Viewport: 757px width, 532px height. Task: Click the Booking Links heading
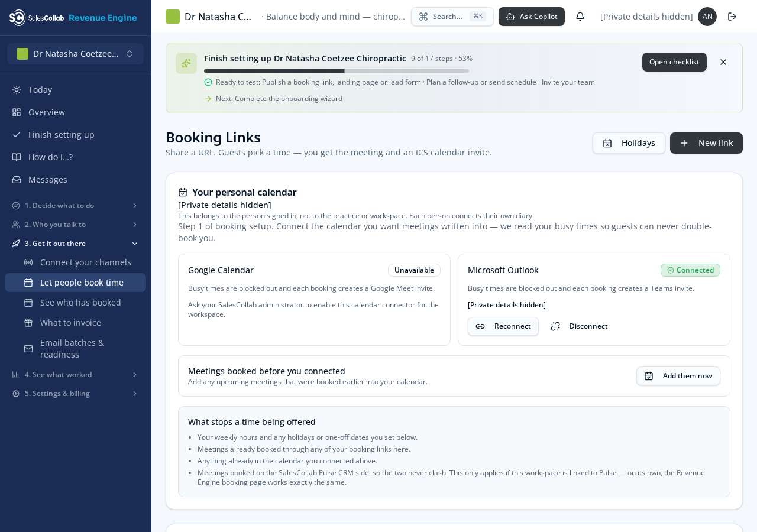point(213,137)
